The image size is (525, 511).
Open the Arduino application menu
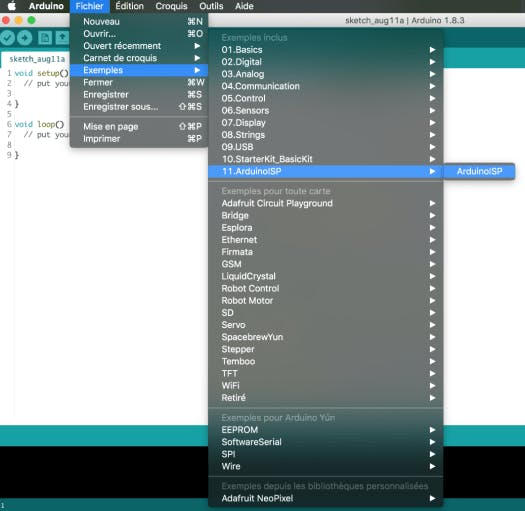pos(46,6)
